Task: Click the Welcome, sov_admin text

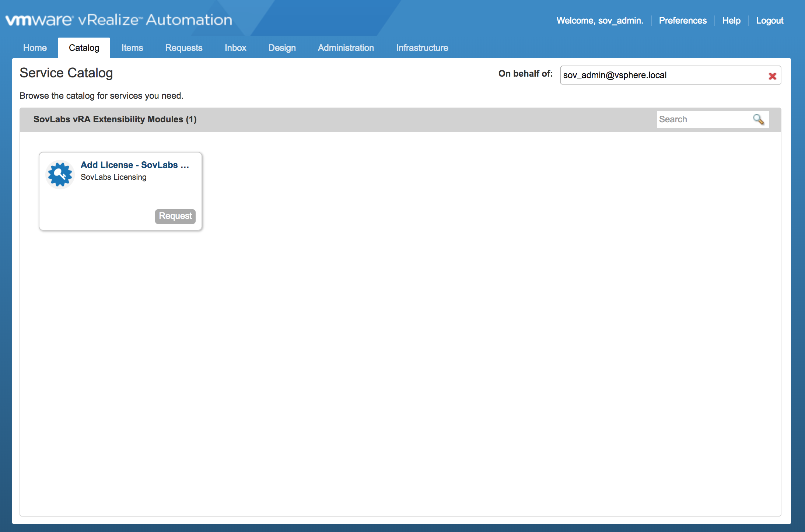Action: pyautogui.click(x=600, y=21)
